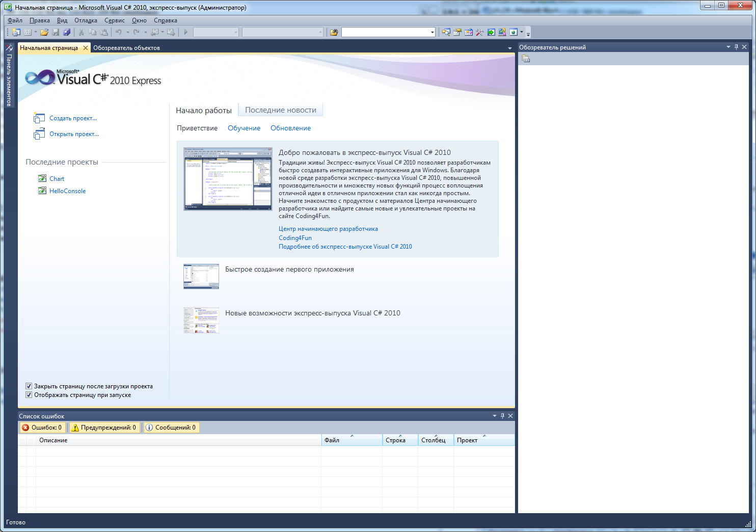Click the Find in Files binoculars icon

[x=334, y=32]
